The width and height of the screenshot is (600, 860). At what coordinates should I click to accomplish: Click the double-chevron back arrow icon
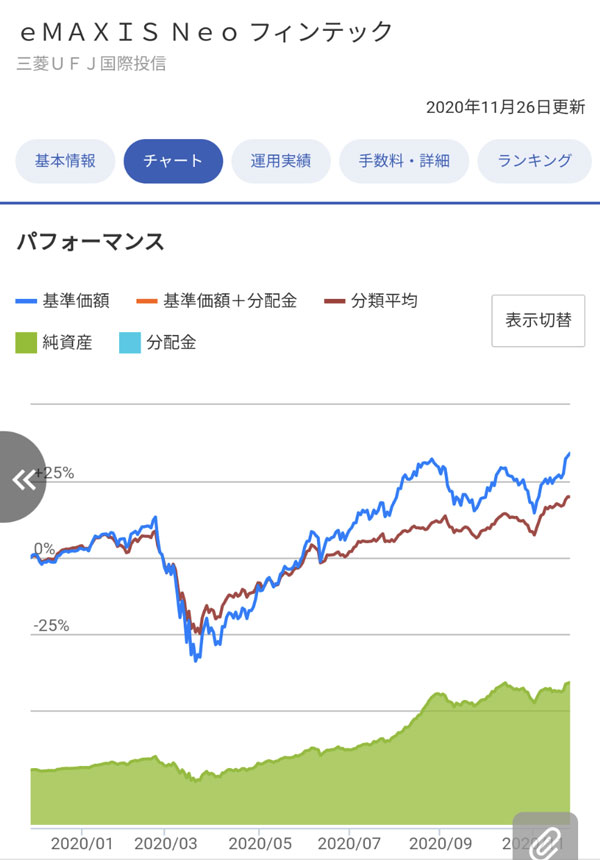tap(24, 478)
